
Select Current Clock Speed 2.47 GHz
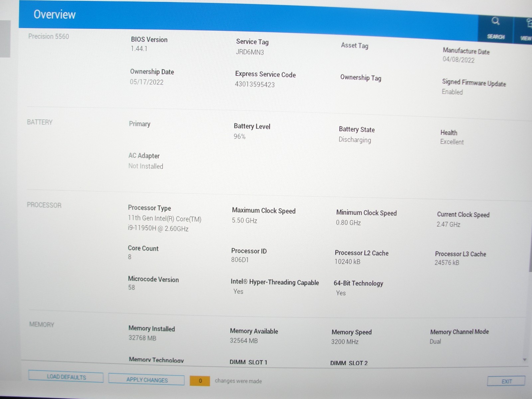[x=448, y=224]
